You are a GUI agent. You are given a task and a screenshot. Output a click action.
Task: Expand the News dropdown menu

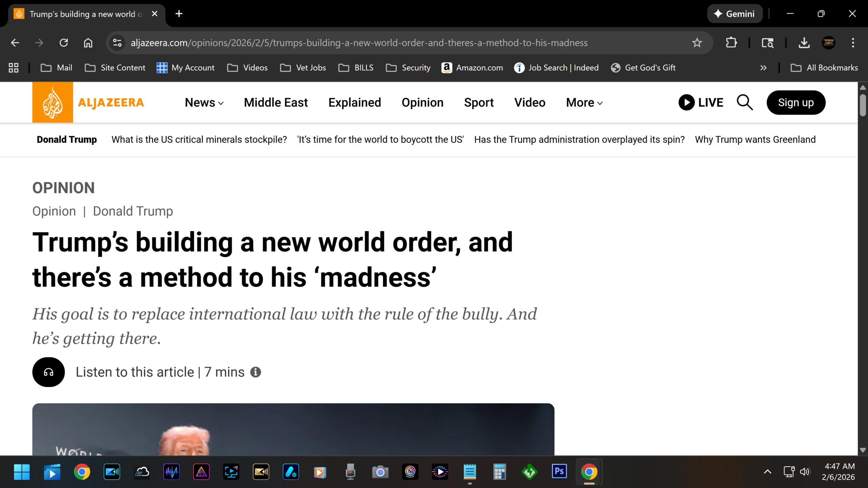coord(204,102)
